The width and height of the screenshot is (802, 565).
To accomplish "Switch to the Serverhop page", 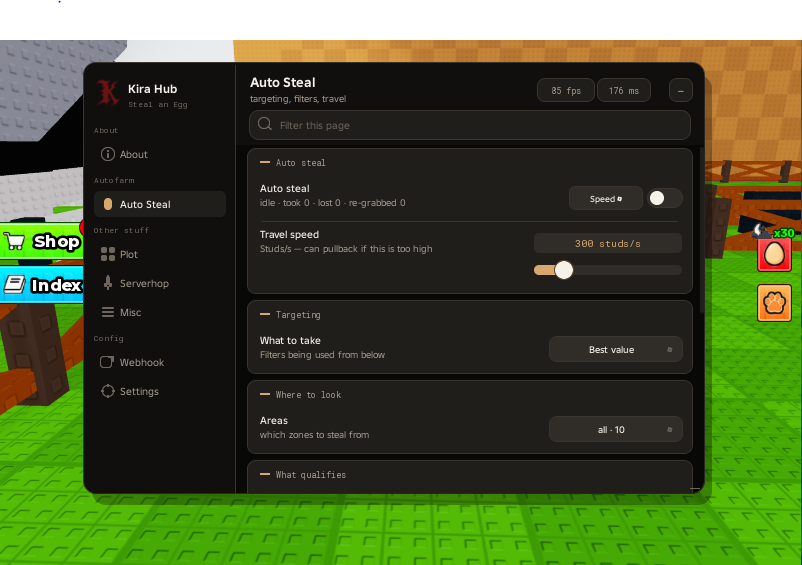I will point(160,283).
